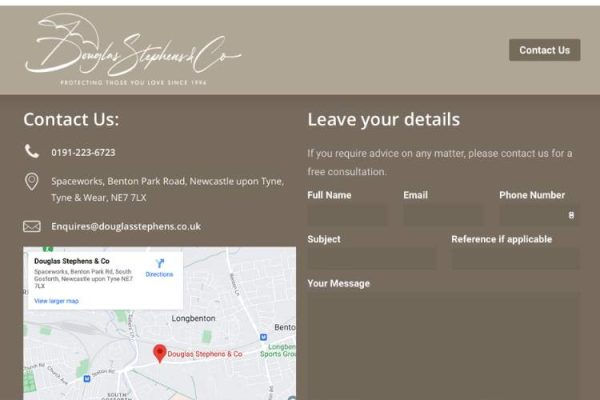
Task: Open the Contact Us header button
Action: coord(545,50)
